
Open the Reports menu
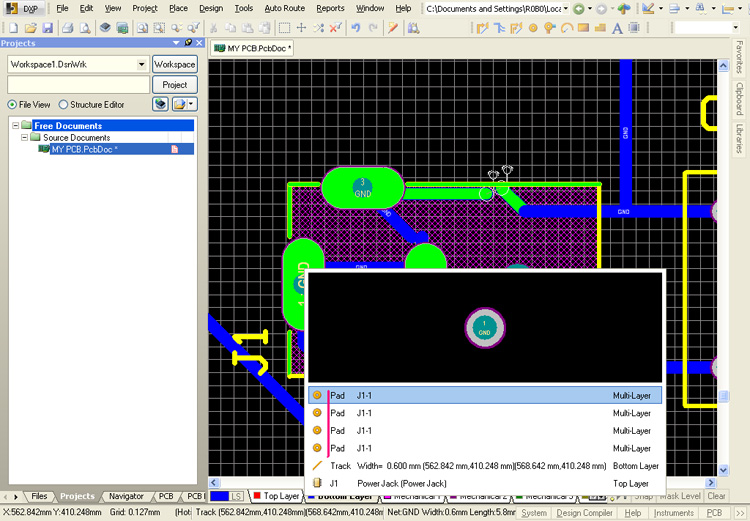click(330, 8)
